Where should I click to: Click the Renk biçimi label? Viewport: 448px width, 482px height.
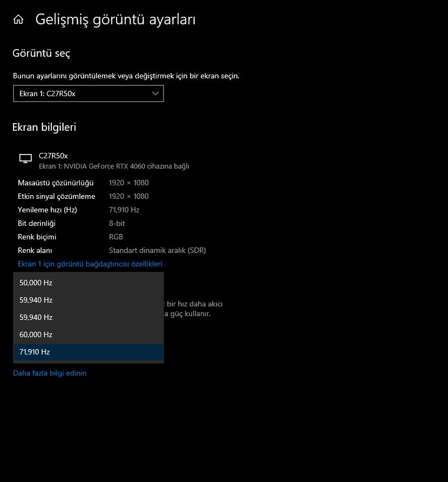(37, 237)
